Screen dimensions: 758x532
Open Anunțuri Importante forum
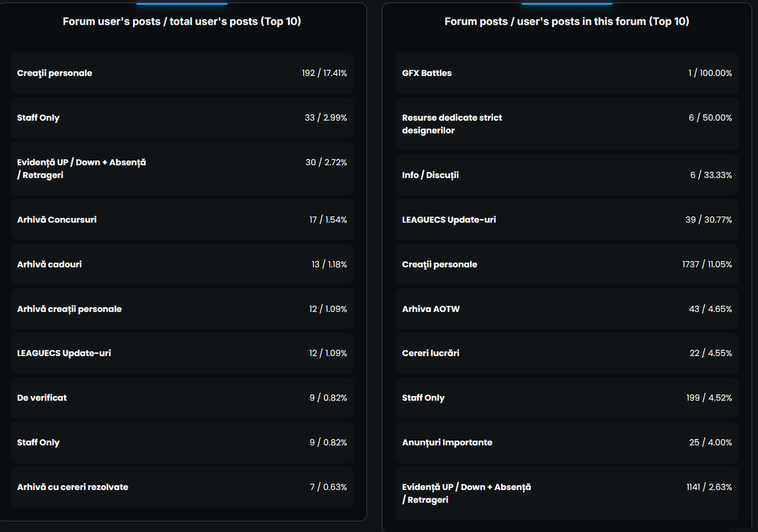(x=447, y=443)
